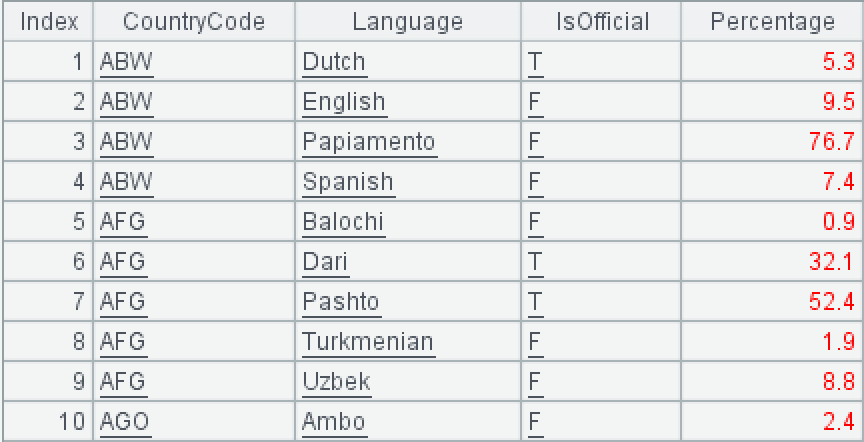Select the Percentage column header
This screenshot has width=864, height=442.
pyautogui.click(x=771, y=21)
